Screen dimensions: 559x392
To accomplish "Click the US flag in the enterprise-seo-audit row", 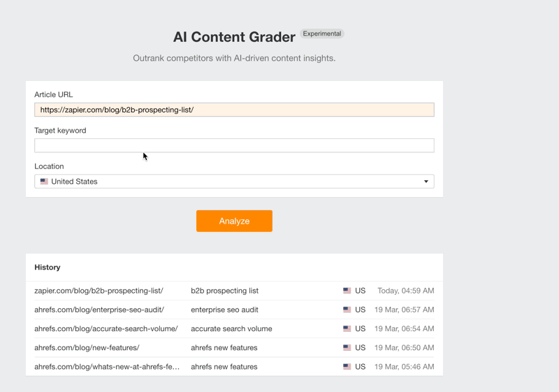I will click(x=347, y=310).
